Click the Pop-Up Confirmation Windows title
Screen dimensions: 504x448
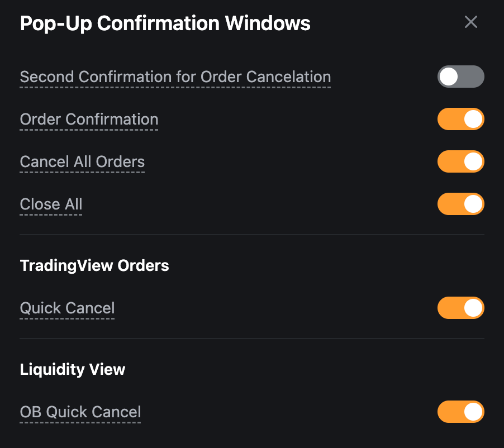coord(165,23)
